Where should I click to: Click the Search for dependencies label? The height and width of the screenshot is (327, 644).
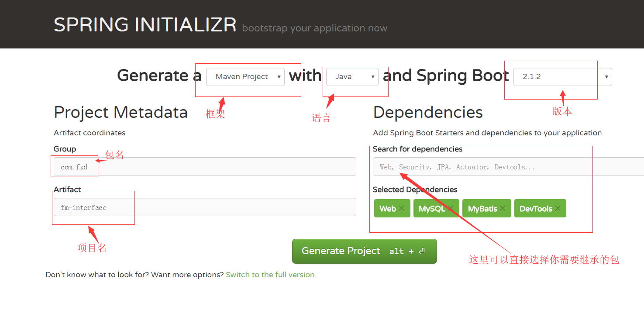417,149
